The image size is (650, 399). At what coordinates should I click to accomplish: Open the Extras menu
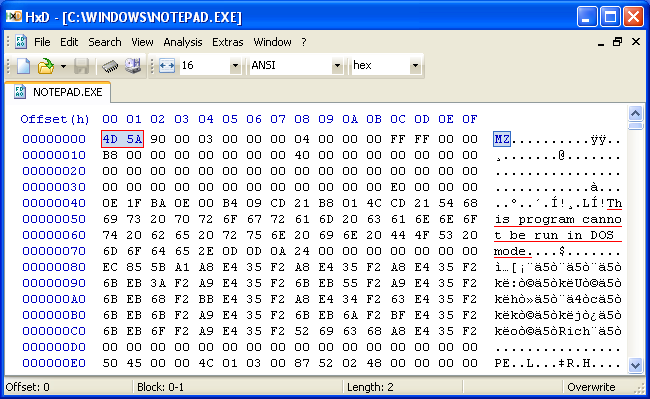pyautogui.click(x=228, y=42)
